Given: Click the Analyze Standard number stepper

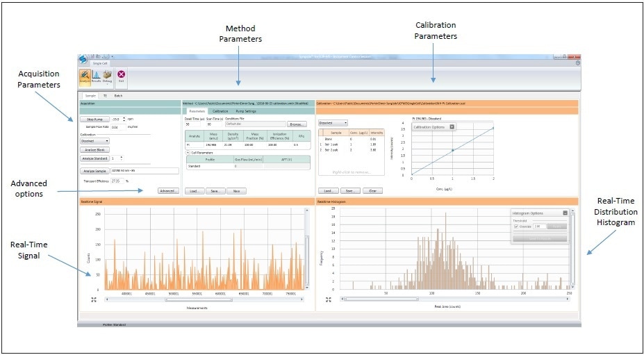Looking at the screenshot, I should 121,158.
